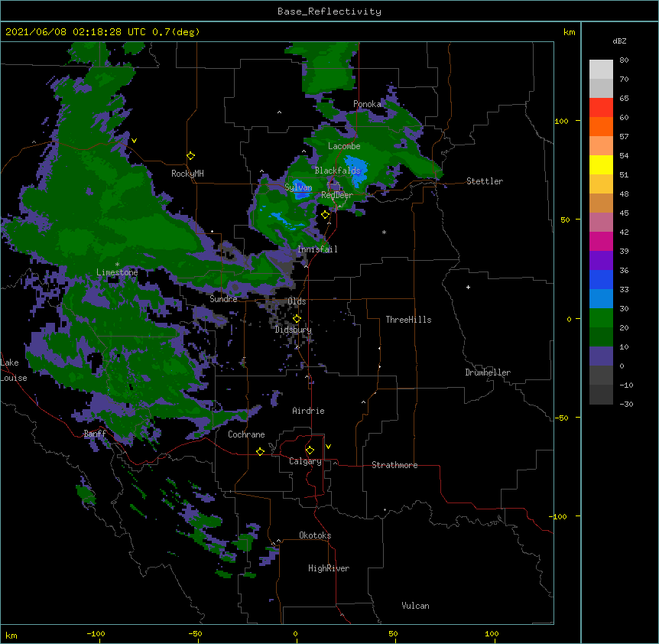659x644 pixels.
Task: Select the asterisk marker east of Innisfail
Action: (x=384, y=232)
